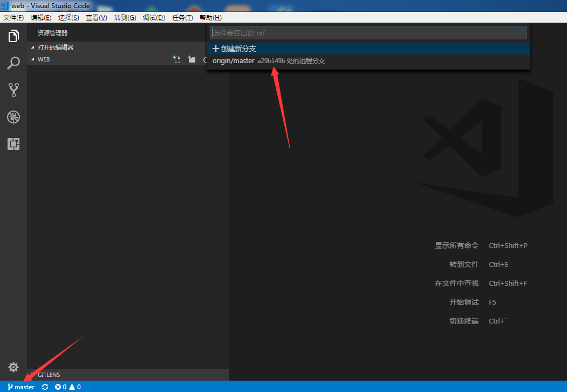Open the Explorer view in activity bar
The height and width of the screenshot is (392, 567).
point(13,36)
